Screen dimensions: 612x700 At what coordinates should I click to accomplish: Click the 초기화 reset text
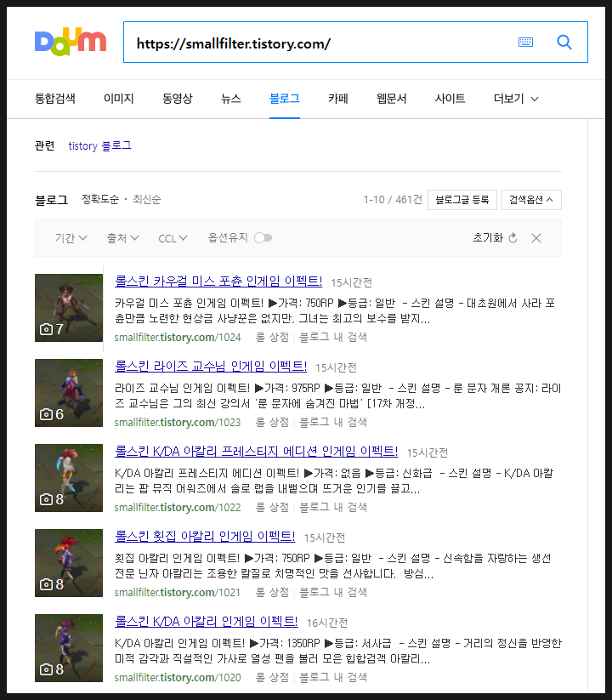pos(488,238)
